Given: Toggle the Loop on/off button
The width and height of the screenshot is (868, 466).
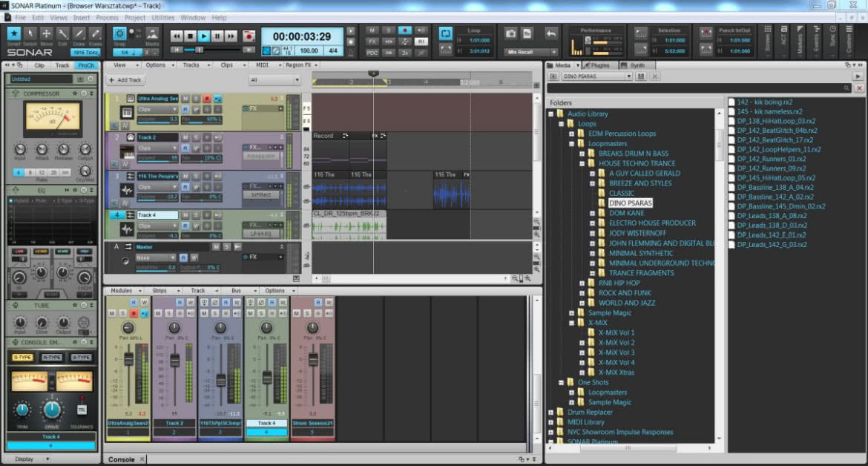Looking at the screenshot, I should click(446, 33).
